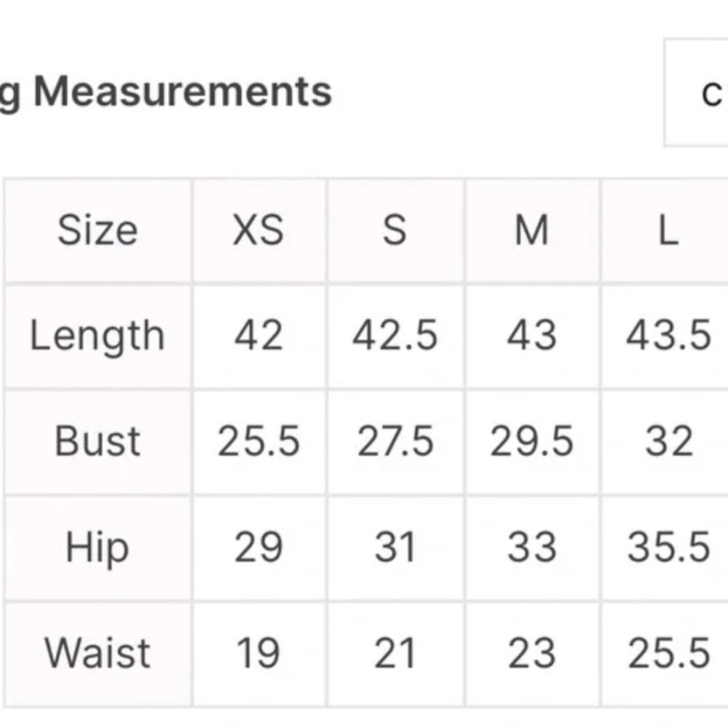Image resolution: width=728 pixels, height=728 pixels.
Task: Click the XS bust value 25.5
Action: pyautogui.click(x=259, y=441)
